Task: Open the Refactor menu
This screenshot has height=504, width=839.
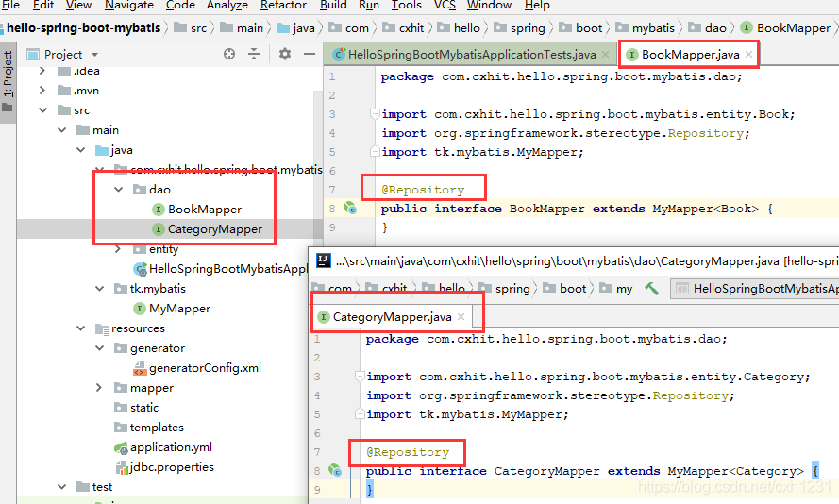Action: tap(283, 5)
